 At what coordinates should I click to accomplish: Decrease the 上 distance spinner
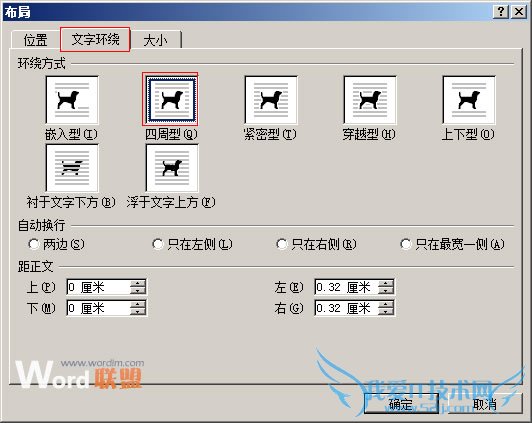point(138,291)
